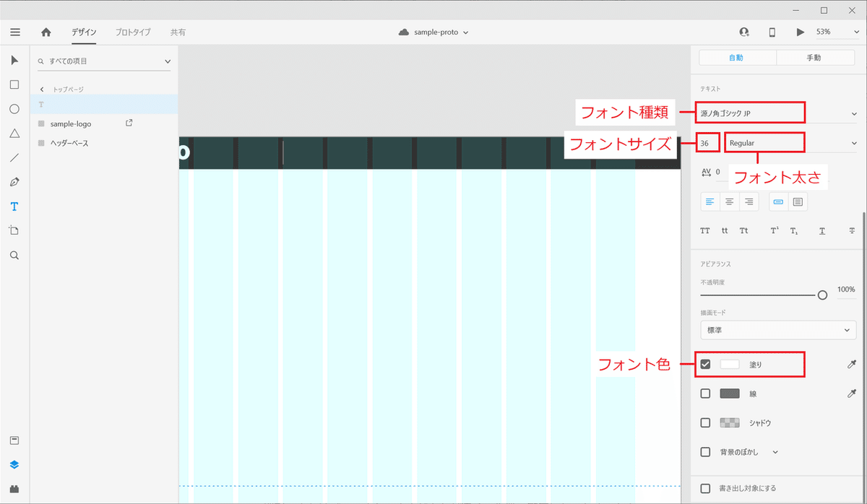Image resolution: width=867 pixels, height=504 pixels.
Task: Click the mobile device preview icon
Action: [x=772, y=32]
